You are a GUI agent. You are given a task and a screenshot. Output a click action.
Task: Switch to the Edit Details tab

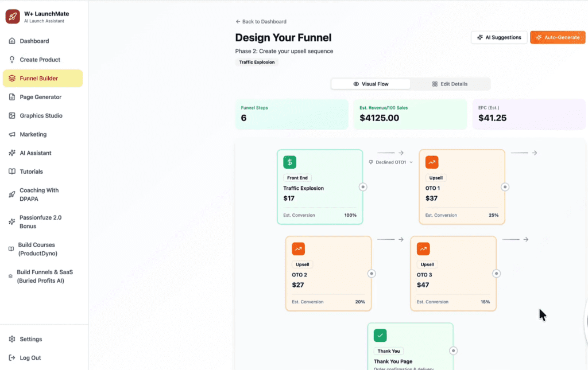[450, 84]
